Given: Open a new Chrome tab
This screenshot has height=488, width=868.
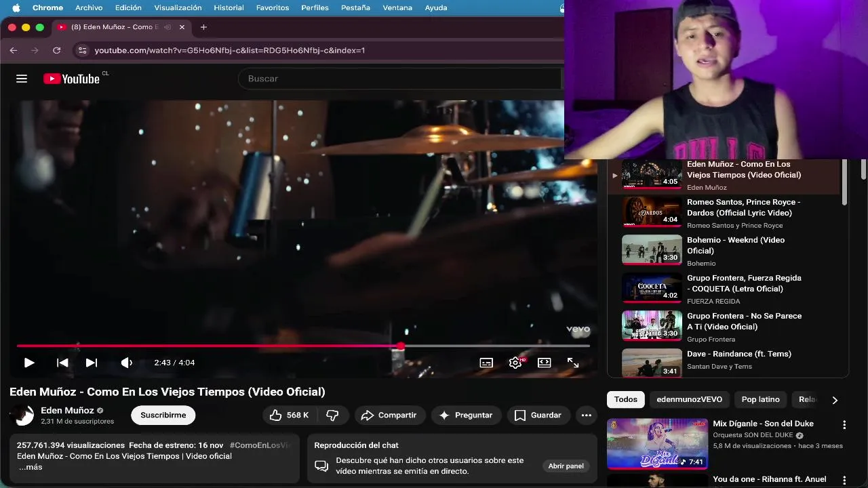Looking at the screenshot, I should (203, 27).
